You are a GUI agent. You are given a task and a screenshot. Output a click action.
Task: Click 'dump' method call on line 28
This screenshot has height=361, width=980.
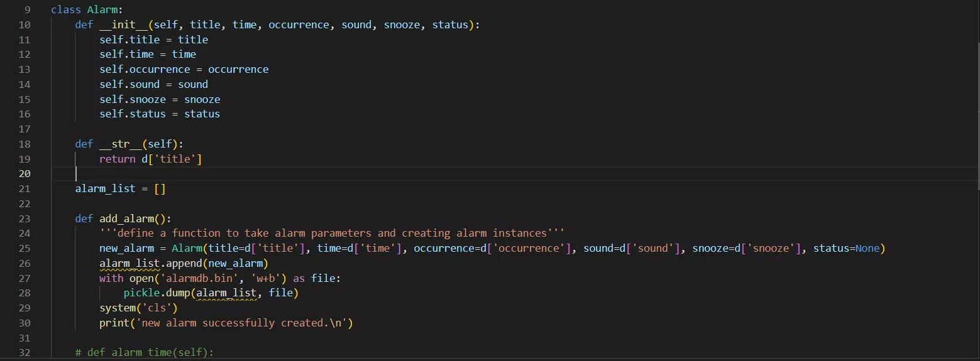click(x=178, y=293)
